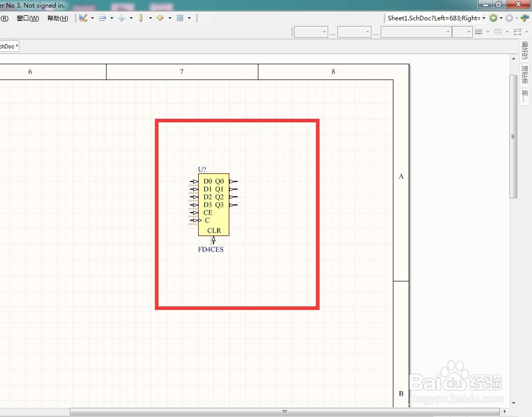532x417 pixels.
Task: Select the yellow FD4CES component body
Action: pyautogui.click(x=214, y=204)
